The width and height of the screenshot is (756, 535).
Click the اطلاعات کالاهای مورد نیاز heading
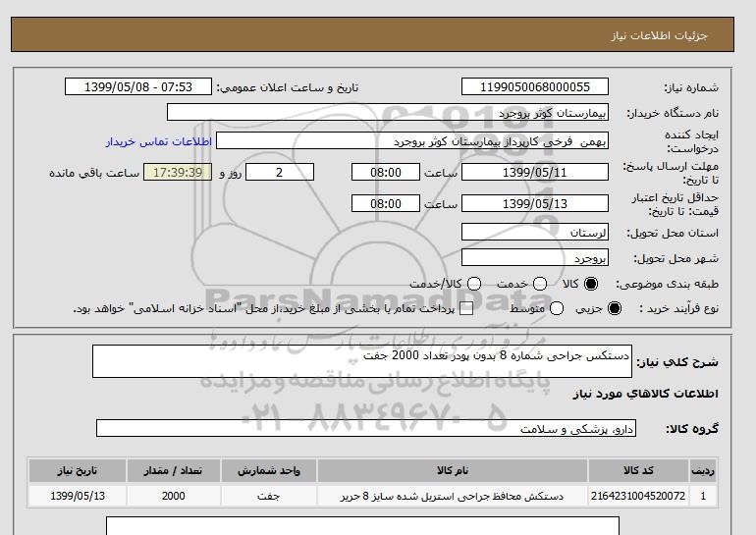point(646,394)
